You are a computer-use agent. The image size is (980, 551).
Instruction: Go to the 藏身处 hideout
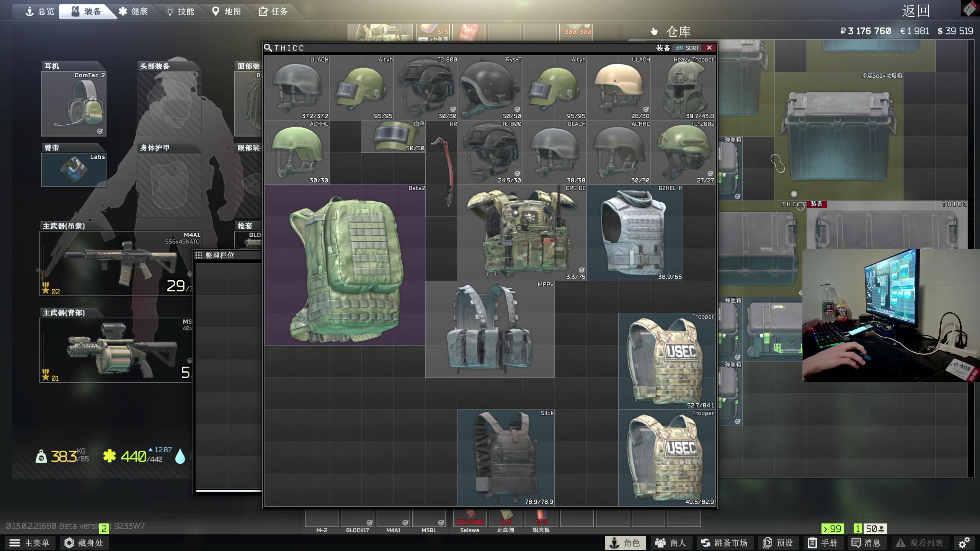pos(84,543)
